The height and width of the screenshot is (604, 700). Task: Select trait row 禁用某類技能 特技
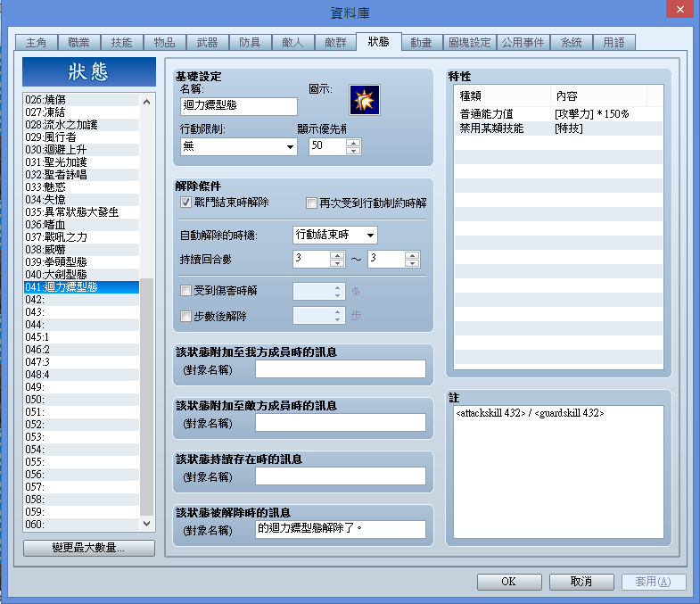point(558,128)
